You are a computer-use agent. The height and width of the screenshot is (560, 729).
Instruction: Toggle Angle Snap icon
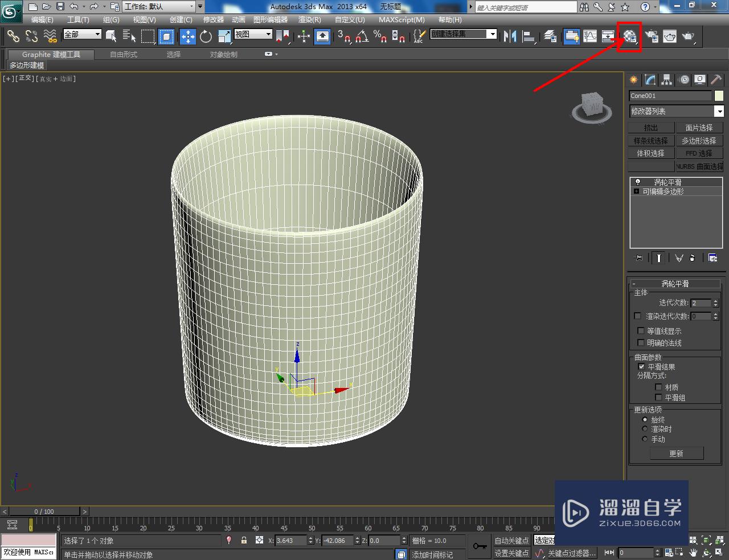click(362, 36)
